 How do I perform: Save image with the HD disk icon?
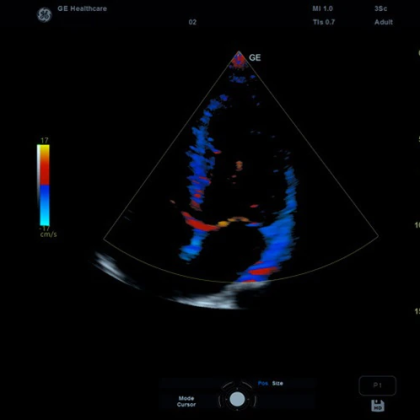tap(378, 406)
